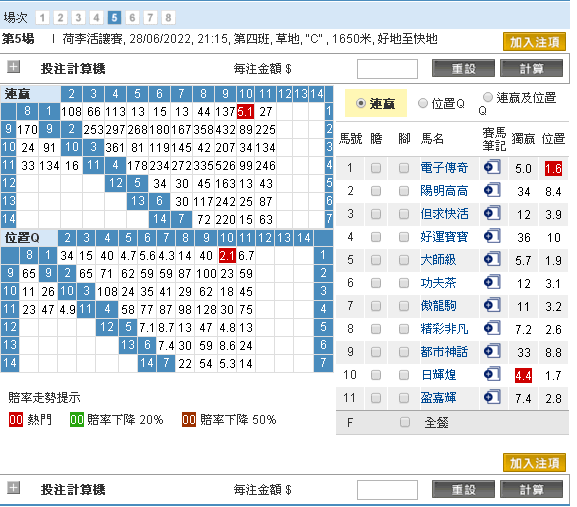Tick the 全餐 field checkbox
Viewport: 577px width, 507px height.
404,422
